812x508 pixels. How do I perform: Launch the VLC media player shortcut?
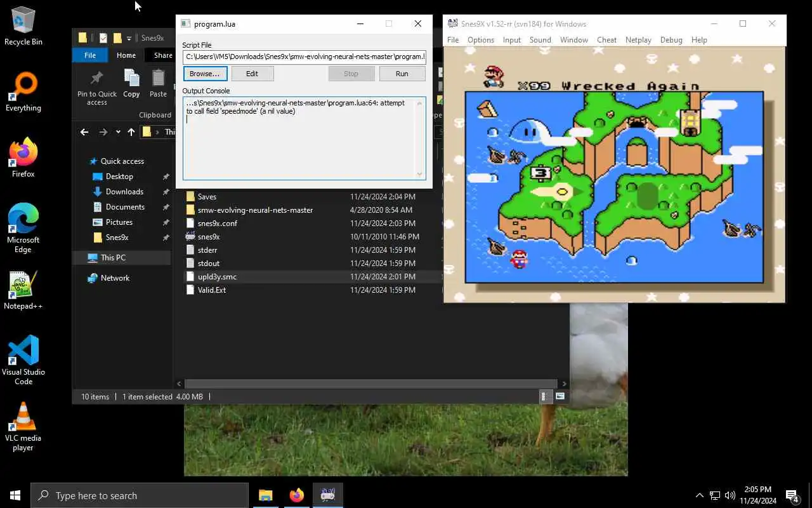[x=23, y=427]
